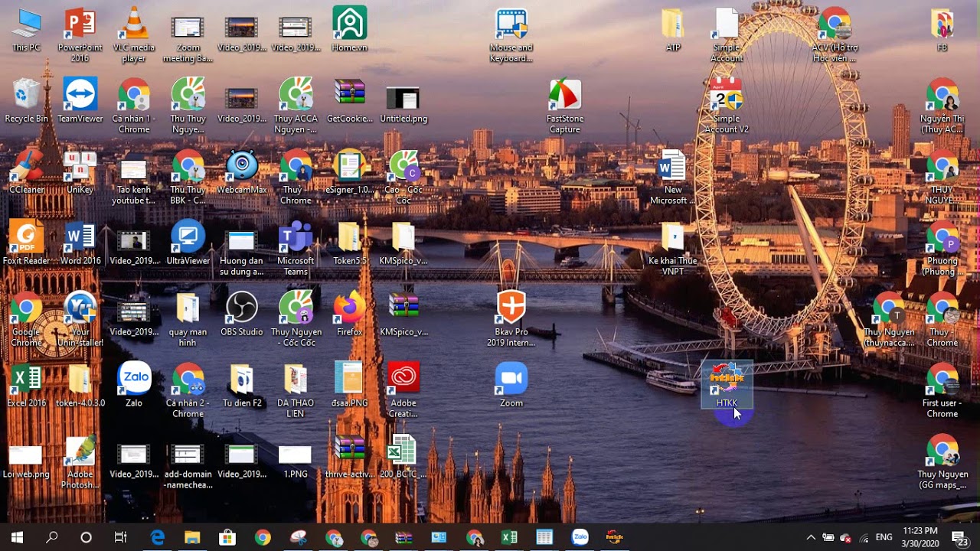Image resolution: width=980 pixels, height=551 pixels.
Task: Select the UltraViewer desktop icon
Action: point(188,243)
